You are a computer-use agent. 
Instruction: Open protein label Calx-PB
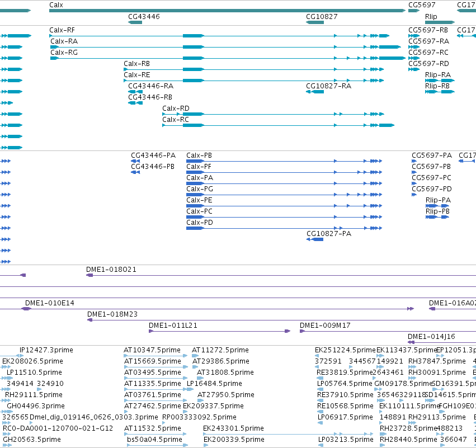[x=199, y=155]
